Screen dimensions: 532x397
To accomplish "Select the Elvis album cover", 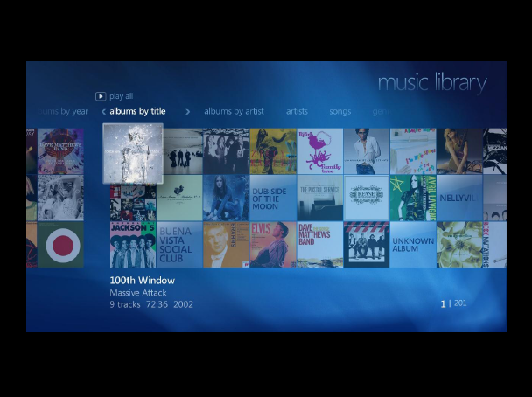I will pyautogui.click(x=273, y=245).
